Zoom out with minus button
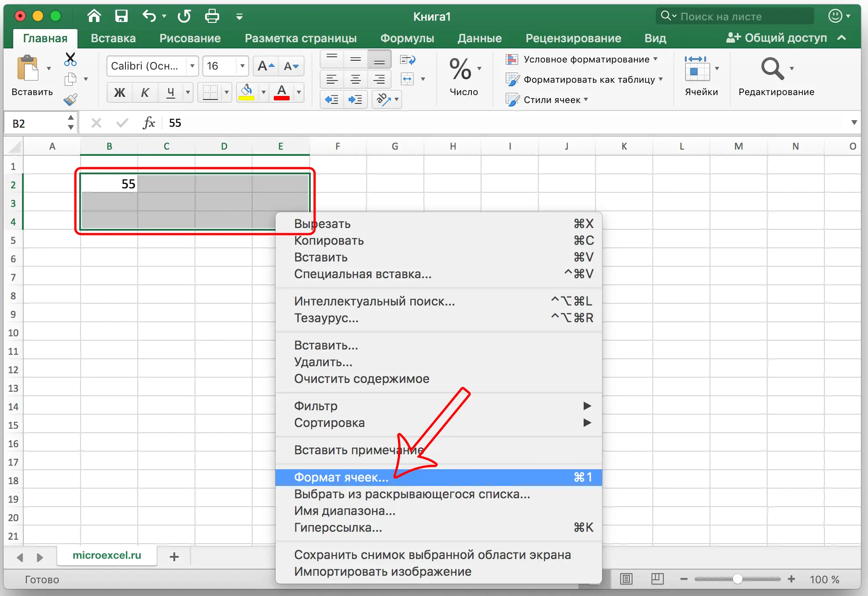Image resolution: width=868 pixels, height=596 pixels. pyautogui.click(x=684, y=579)
